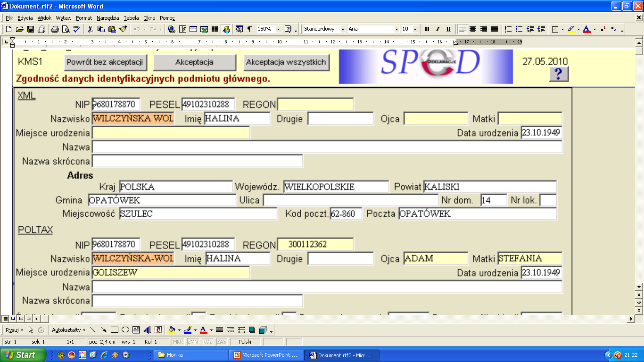Toggle the ZMN track changes indicator
Image resolution: width=644 pixels, height=362 pixels.
click(192, 342)
